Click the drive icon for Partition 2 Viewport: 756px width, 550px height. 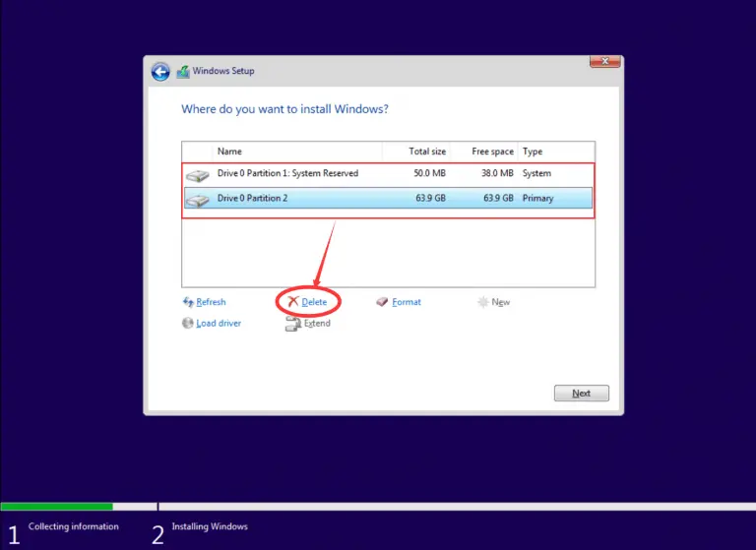[197, 199]
